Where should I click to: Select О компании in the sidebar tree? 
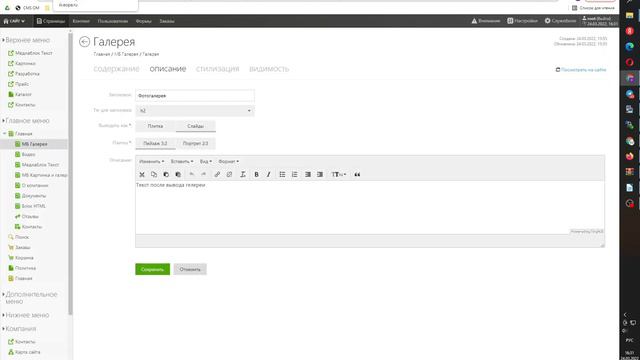(x=31, y=185)
